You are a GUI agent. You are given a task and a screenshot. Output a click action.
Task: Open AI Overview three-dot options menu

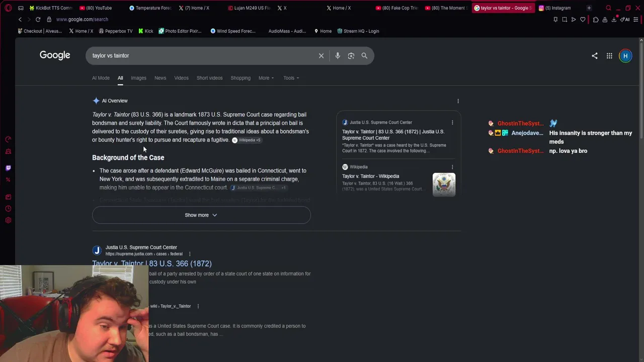click(458, 101)
